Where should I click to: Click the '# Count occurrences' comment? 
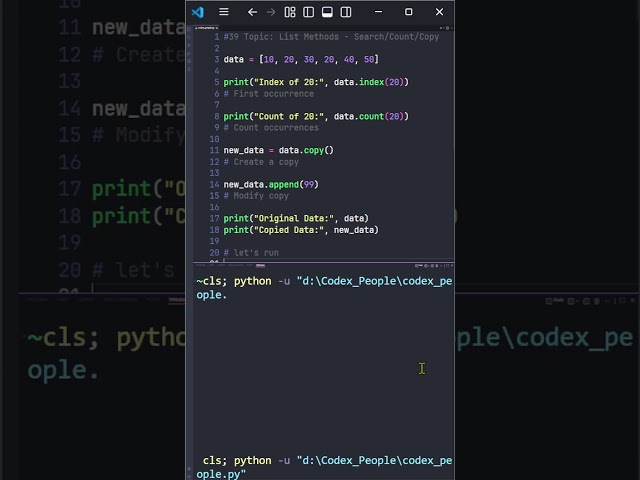click(271, 128)
